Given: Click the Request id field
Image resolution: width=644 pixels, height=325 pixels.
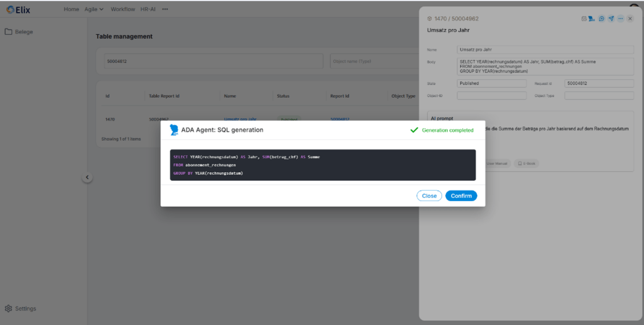Looking at the screenshot, I should pos(599,83).
